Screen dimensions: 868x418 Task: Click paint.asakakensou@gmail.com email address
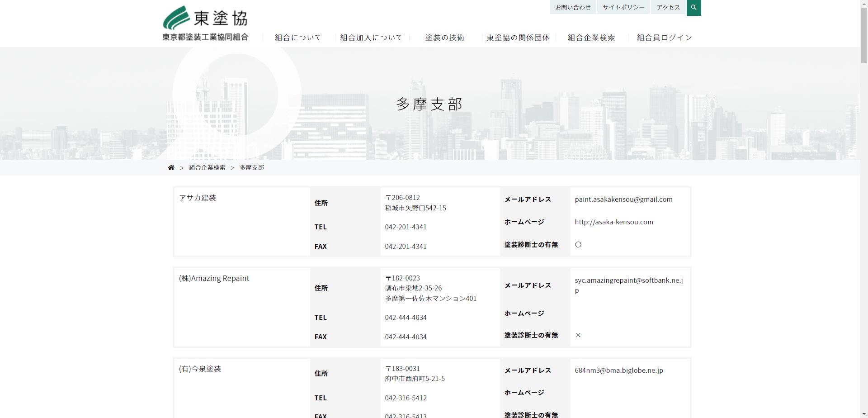(623, 199)
